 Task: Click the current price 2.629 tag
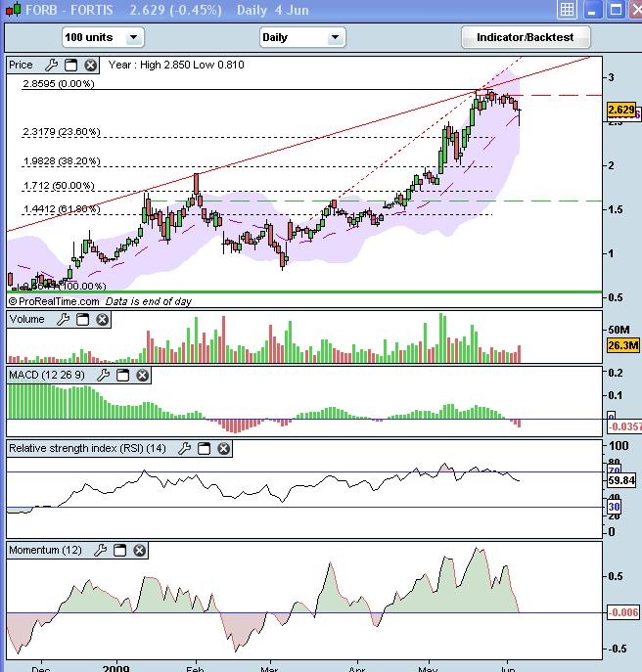click(621, 111)
